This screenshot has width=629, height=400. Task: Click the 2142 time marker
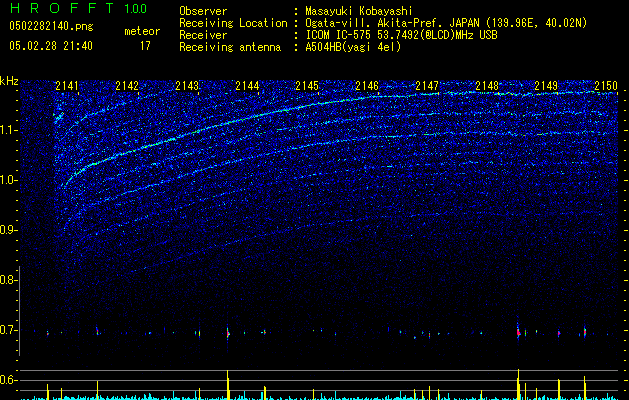pyautogui.click(x=127, y=86)
